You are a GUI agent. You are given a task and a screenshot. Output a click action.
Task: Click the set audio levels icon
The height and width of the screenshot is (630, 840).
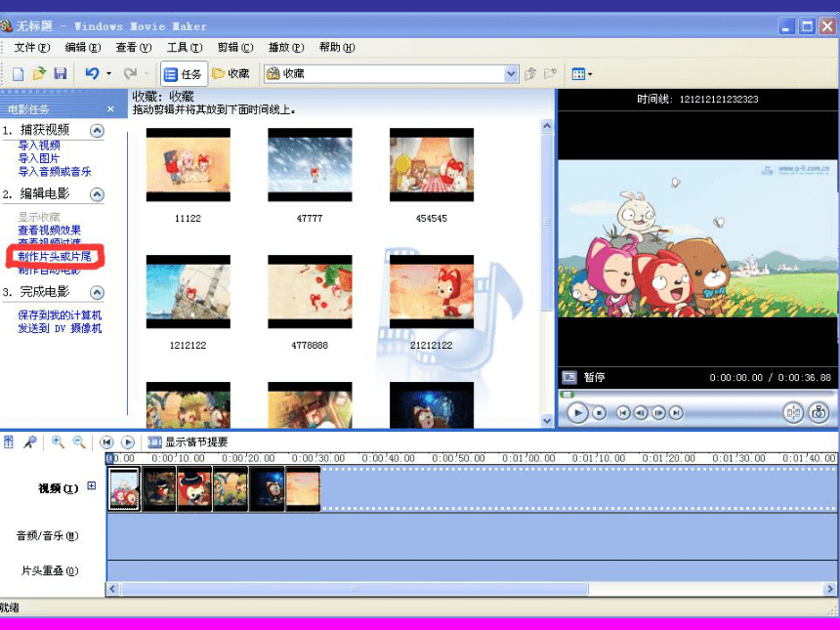click(x=9, y=441)
